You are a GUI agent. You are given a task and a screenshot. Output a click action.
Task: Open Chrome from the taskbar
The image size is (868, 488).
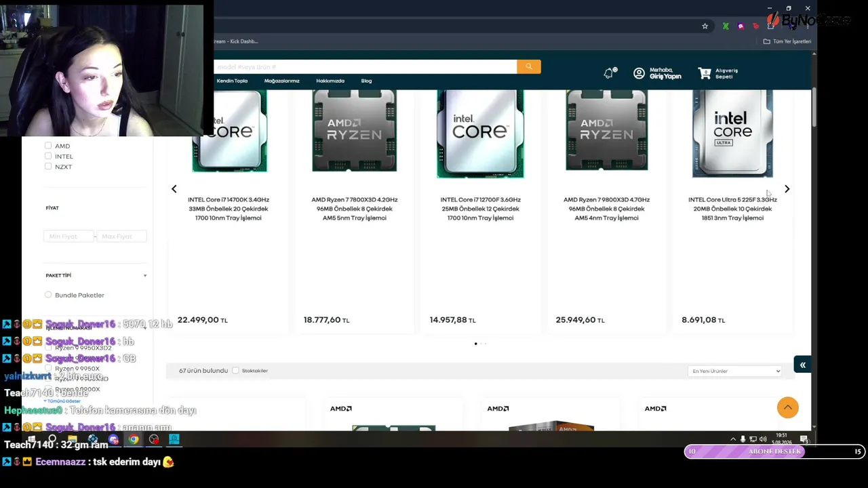134,439
